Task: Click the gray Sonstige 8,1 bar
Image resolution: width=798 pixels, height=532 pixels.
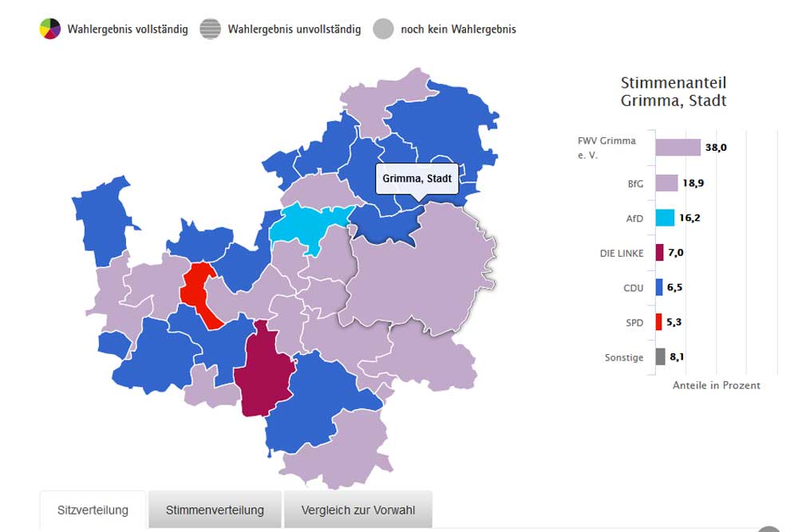Action: [x=660, y=357]
